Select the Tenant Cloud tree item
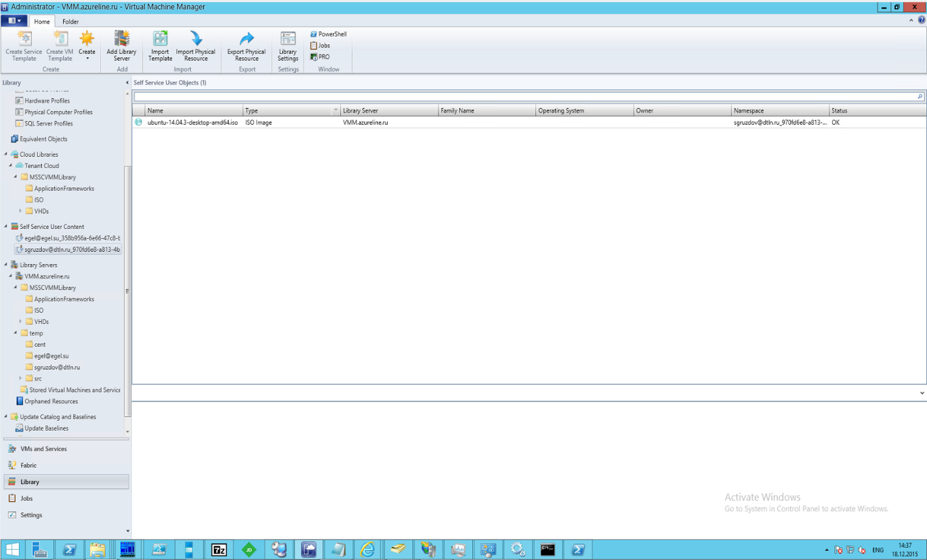 [42, 166]
